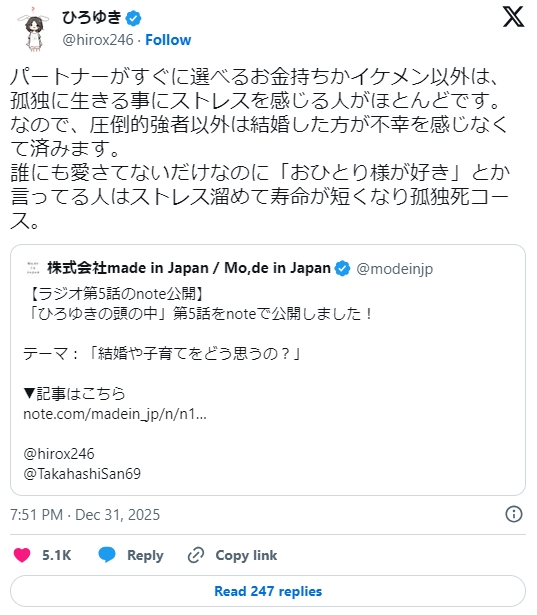Viewport: 537px width, 615px height.
Task: Open the X logo icon
Action: (x=513, y=17)
